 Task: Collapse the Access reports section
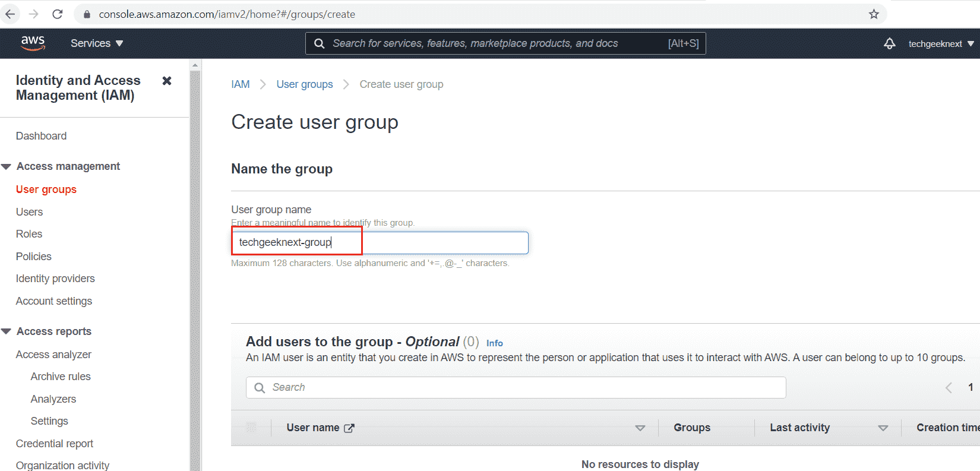(x=7, y=331)
